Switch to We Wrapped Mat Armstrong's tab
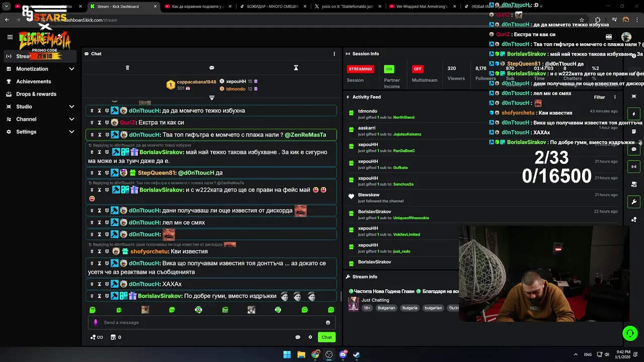 coord(422,7)
